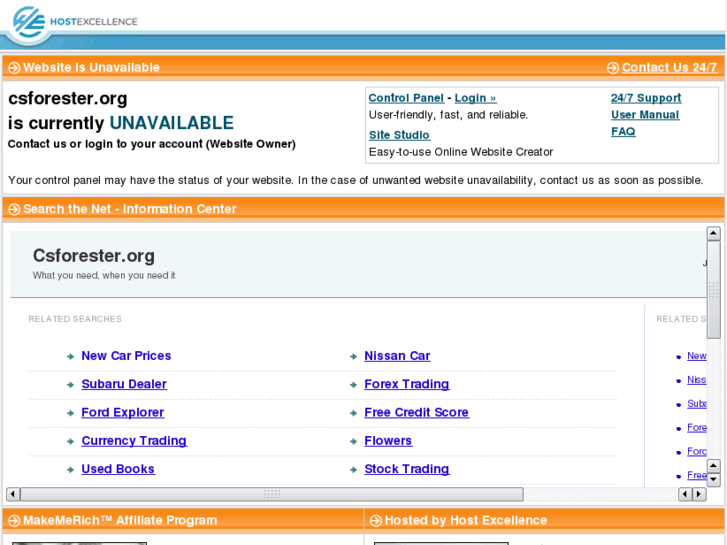
Task: Open the Control Panel link
Action: (x=406, y=98)
